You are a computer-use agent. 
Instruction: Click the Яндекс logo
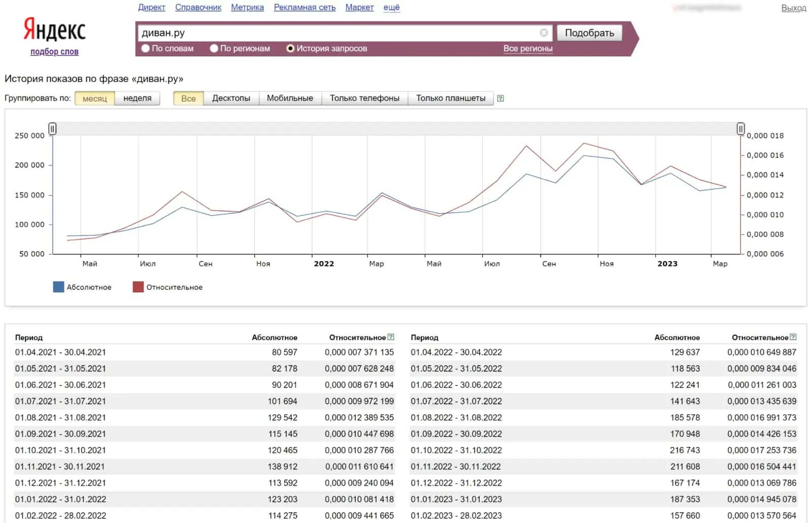coord(55,29)
